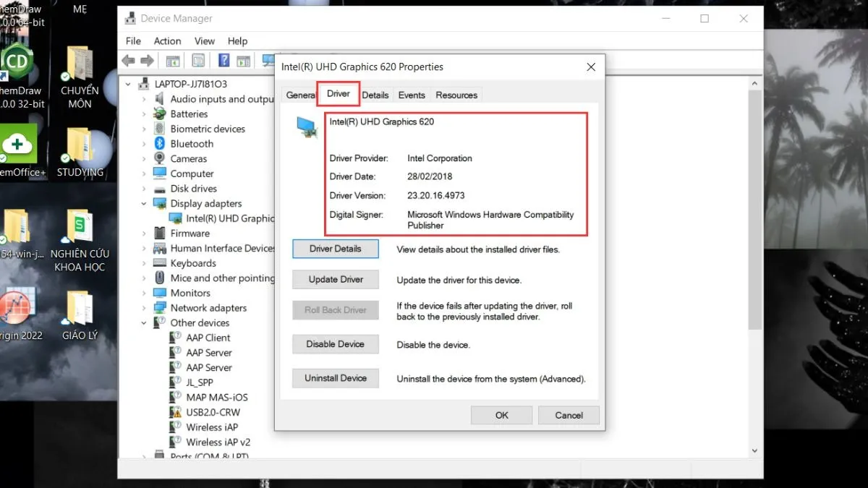This screenshot has height=488, width=868.
Task: Open the Action menu
Action: 167,41
